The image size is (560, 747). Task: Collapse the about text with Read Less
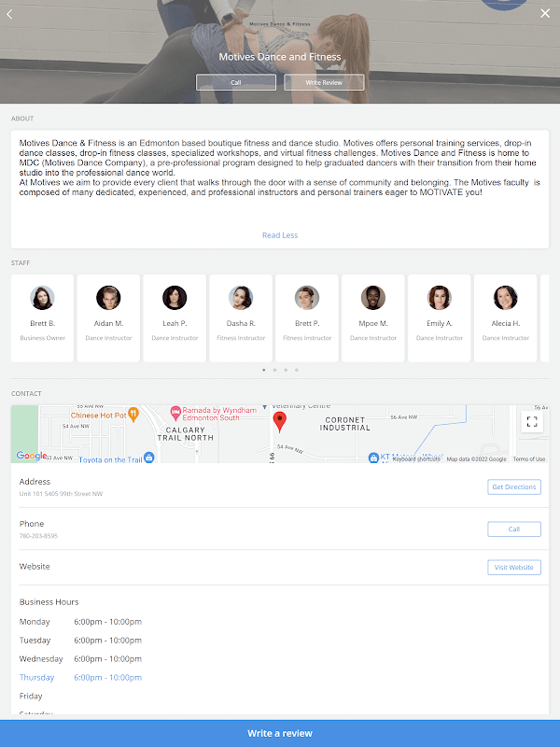(280, 235)
